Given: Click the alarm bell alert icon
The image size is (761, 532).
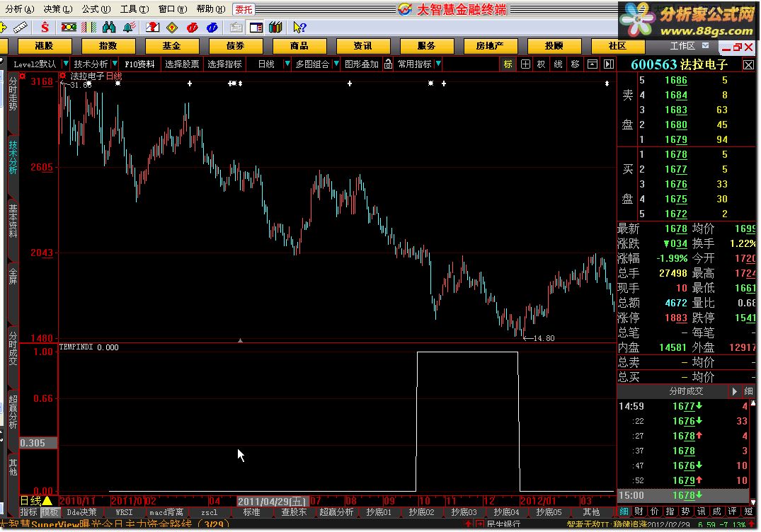Looking at the screenshot, I should tap(130, 28).
